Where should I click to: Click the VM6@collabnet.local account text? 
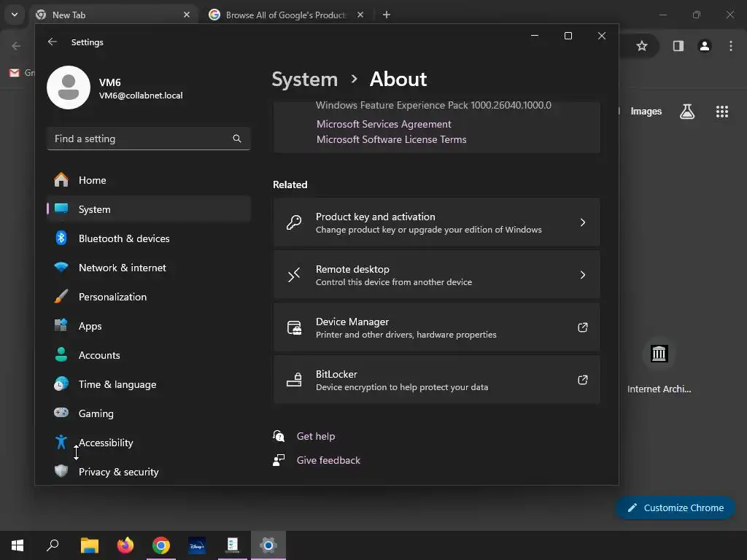pos(141,96)
